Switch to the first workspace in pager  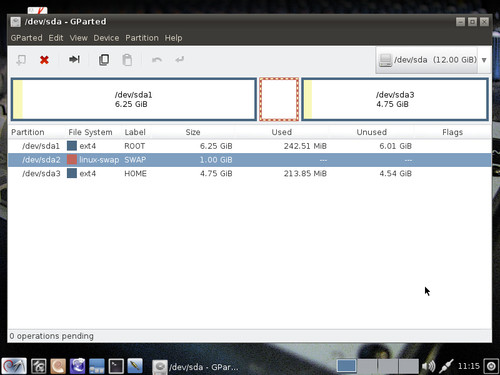coord(346,366)
